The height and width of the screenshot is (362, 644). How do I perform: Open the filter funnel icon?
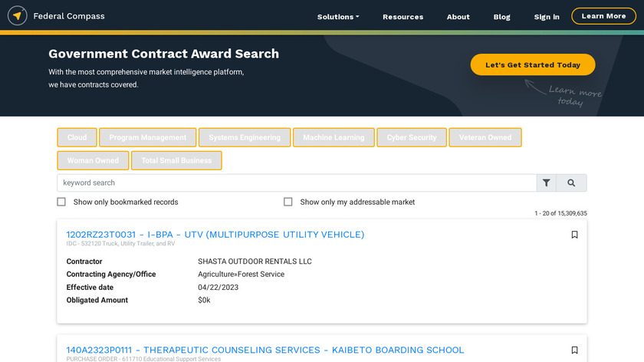(x=546, y=183)
